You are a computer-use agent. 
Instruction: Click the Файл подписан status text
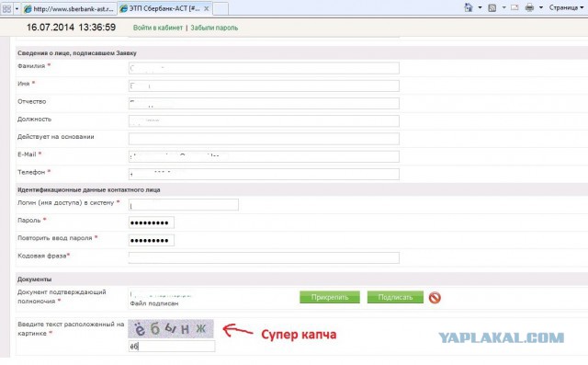[154, 303]
